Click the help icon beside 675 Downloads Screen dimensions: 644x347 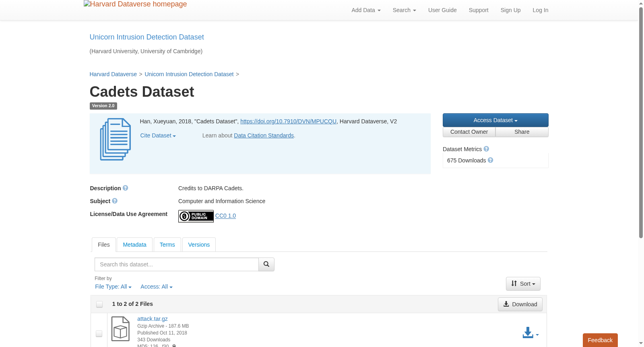click(490, 160)
